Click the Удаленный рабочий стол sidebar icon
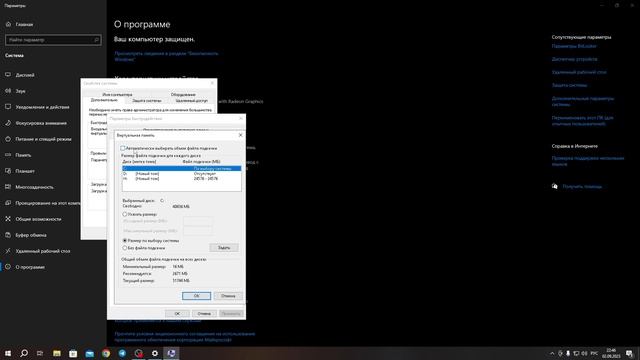The image size is (640, 360). (x=8, y=251)
